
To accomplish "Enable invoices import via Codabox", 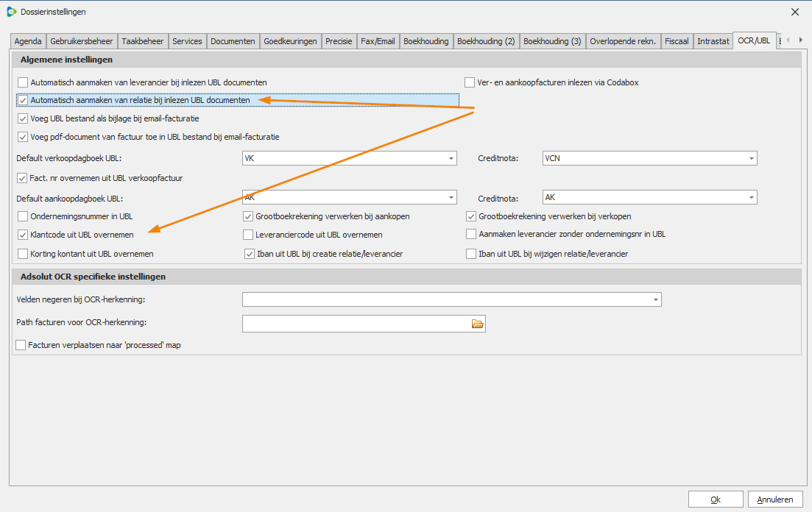I will [x=470, y=82].
